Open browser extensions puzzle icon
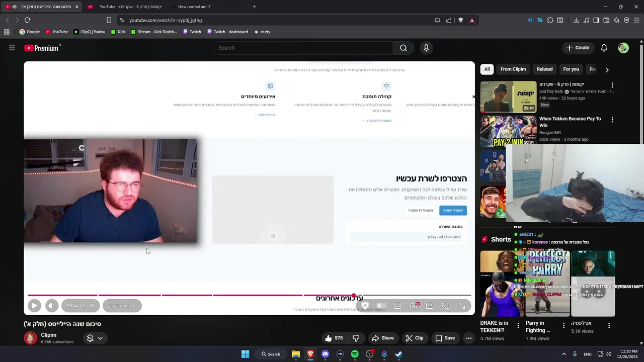The height and width of the screenshot is (362, 644). coord(550,20)
